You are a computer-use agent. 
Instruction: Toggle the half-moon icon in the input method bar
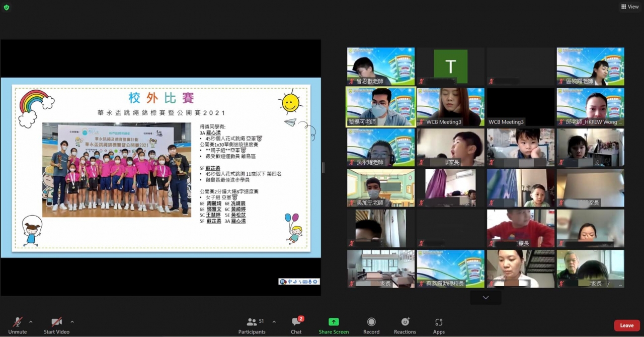pyautogui.click(x=295, y=282)
